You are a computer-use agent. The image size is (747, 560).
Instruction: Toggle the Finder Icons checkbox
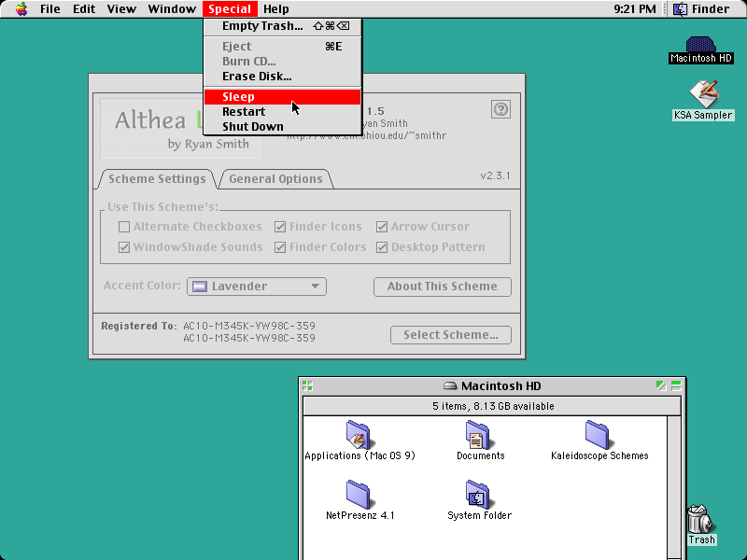[x=280, y=227]
